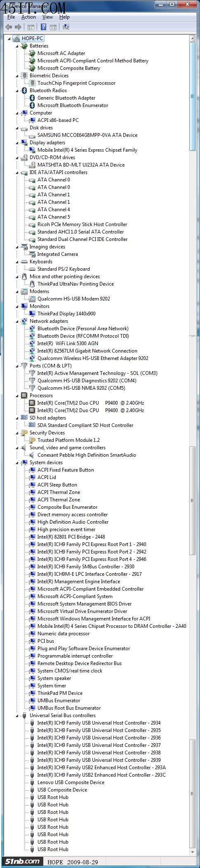Collapse the Network adapters category
The height and width of the screenshot is (868, 200).
17,322
